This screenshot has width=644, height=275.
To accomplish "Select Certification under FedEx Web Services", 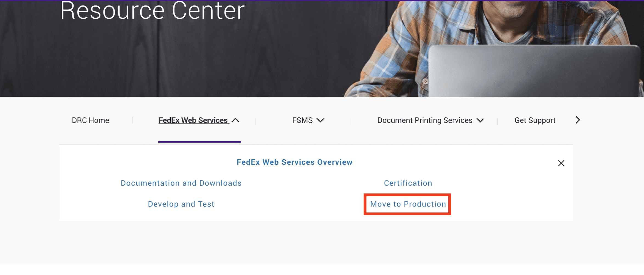I will tap(408, 183).
